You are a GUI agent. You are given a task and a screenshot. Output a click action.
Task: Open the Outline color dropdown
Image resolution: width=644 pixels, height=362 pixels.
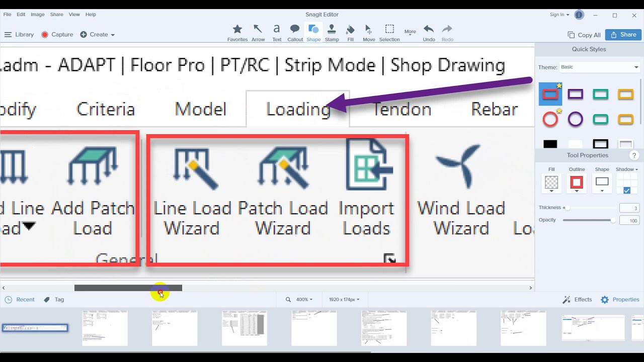coord(577,184)
